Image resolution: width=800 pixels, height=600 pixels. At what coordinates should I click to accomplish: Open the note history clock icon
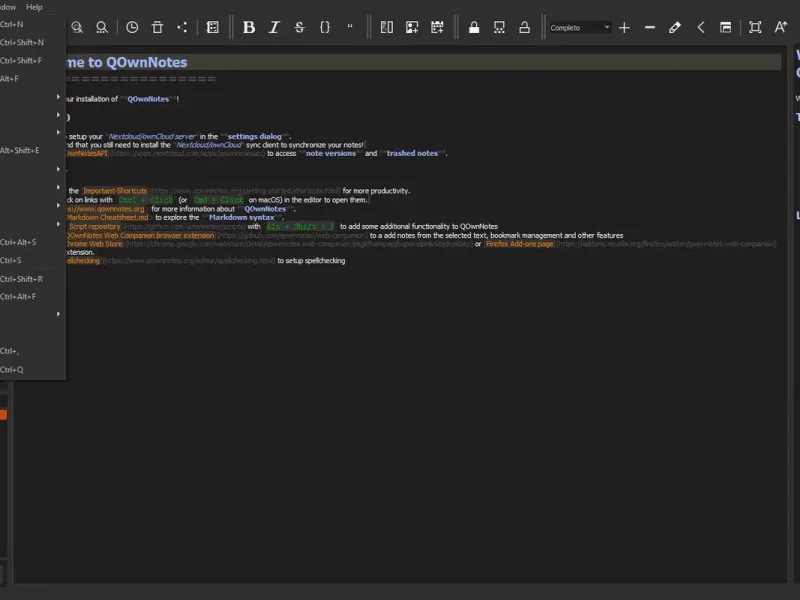click(x=132, y=27)
